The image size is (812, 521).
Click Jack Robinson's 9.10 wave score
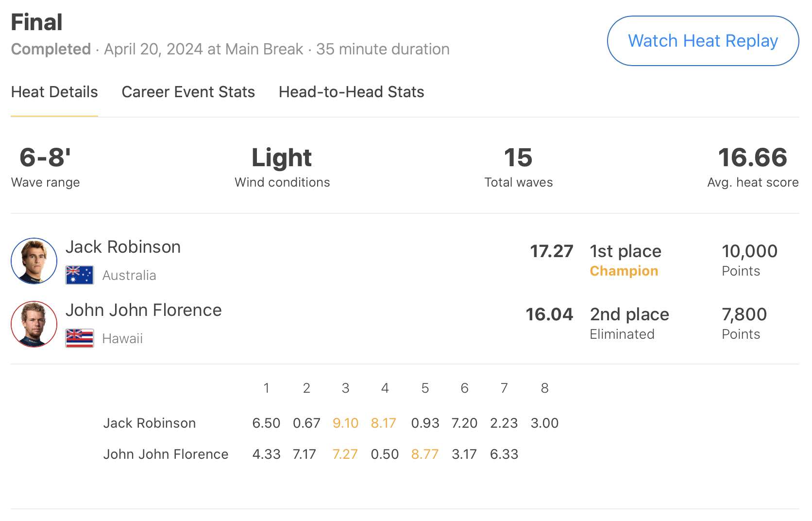345,423
